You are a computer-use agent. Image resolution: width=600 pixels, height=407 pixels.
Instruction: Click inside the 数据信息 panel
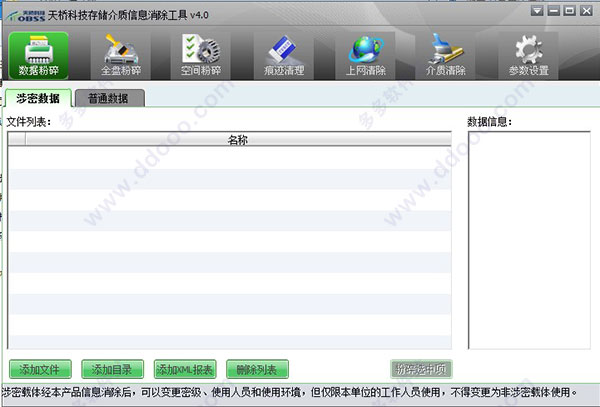[x=529, y=240]
